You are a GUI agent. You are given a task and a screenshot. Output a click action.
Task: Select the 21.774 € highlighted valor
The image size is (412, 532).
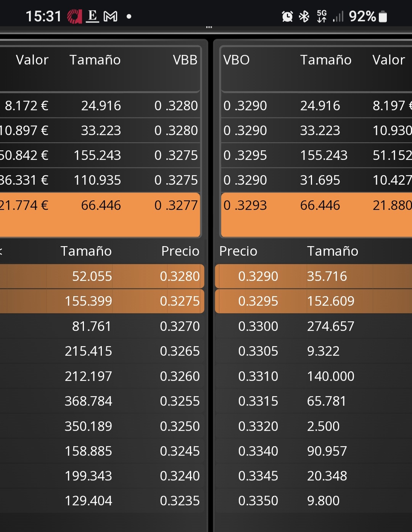(x=24, y=205)
